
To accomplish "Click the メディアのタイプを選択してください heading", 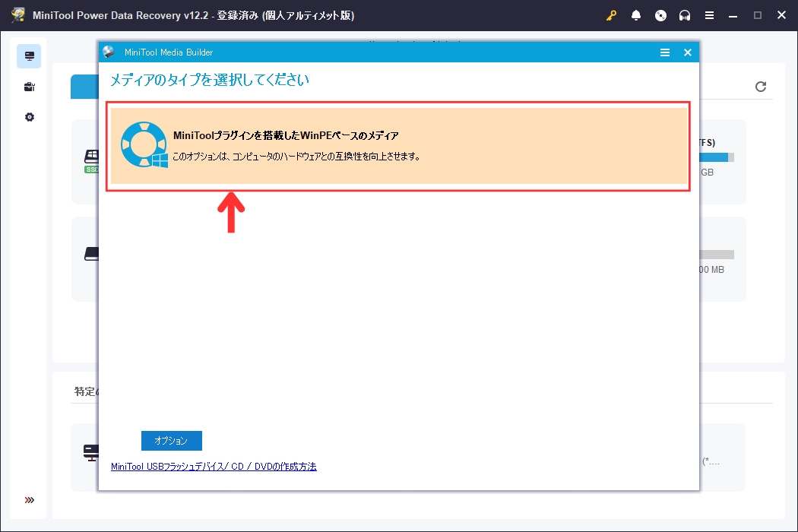I will (209, 80).
